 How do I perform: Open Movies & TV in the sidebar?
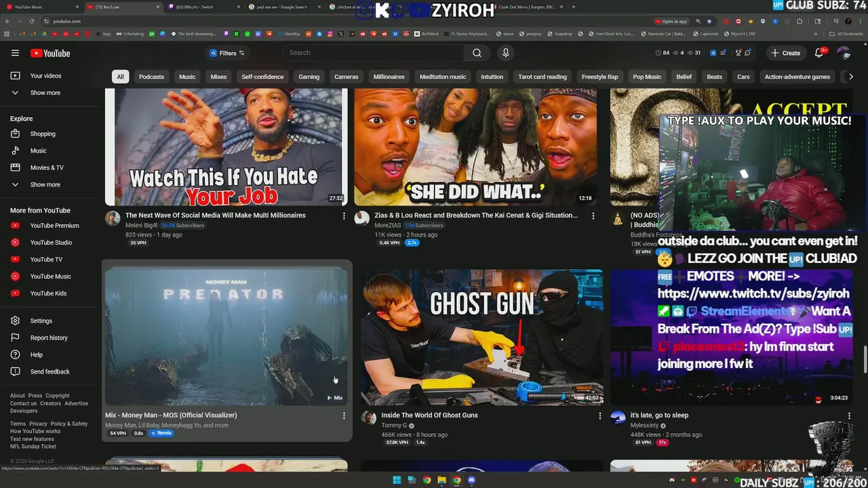(x=47, y=167)
